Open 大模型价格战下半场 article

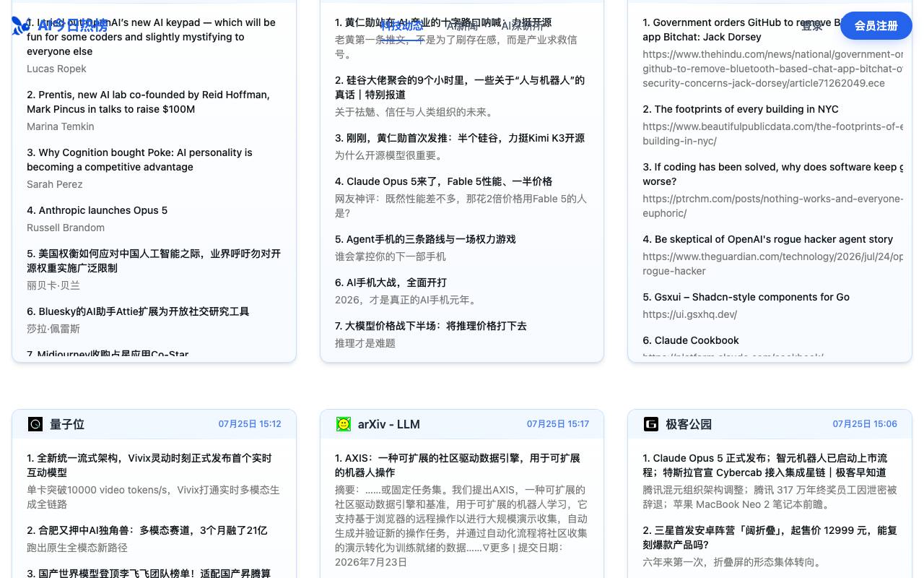[x=431, y=326]
